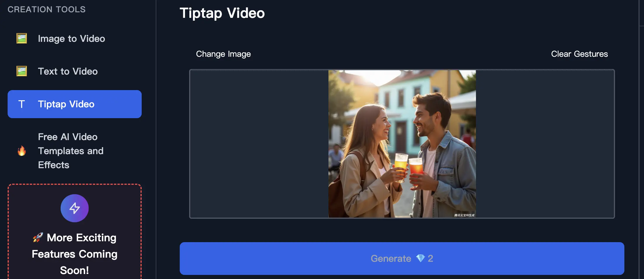Click the Tiptap Video page title

(x=222, y=13)
